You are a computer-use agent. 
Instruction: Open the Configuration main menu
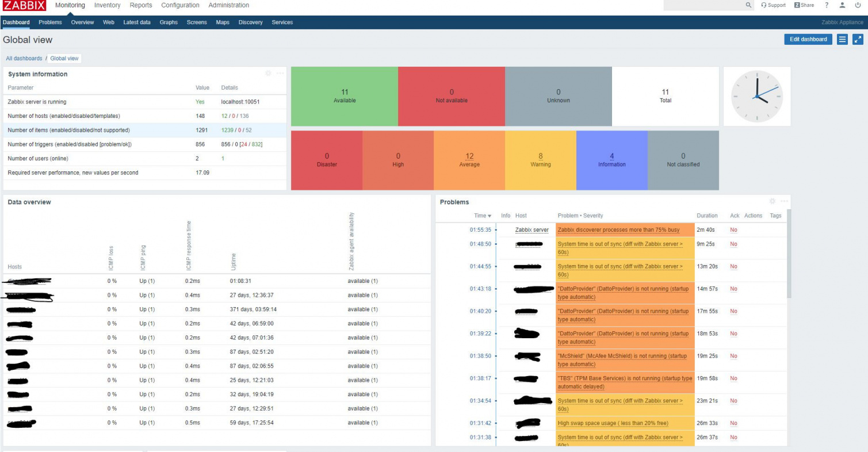[180, 5]
